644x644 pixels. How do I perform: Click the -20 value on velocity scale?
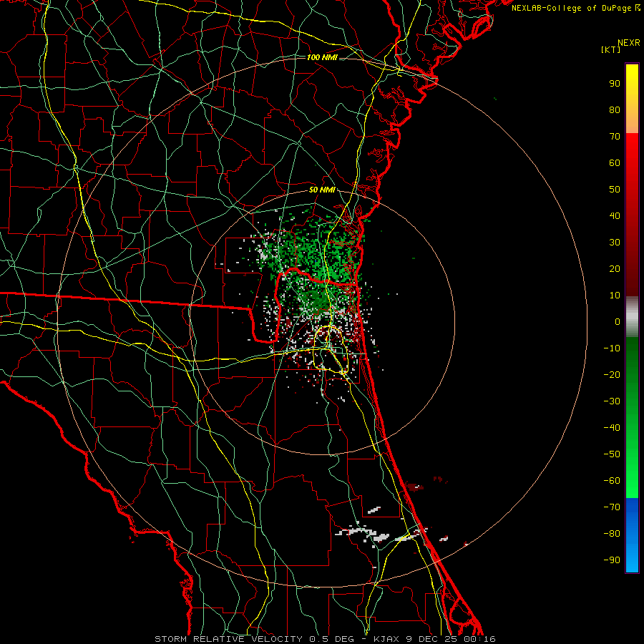coord(612,375)
